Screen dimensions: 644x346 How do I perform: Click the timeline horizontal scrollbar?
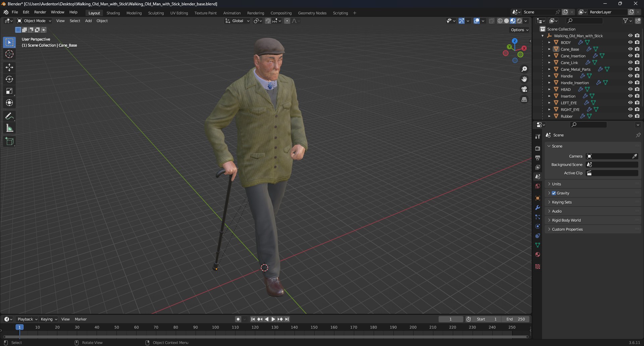(266, 337)
